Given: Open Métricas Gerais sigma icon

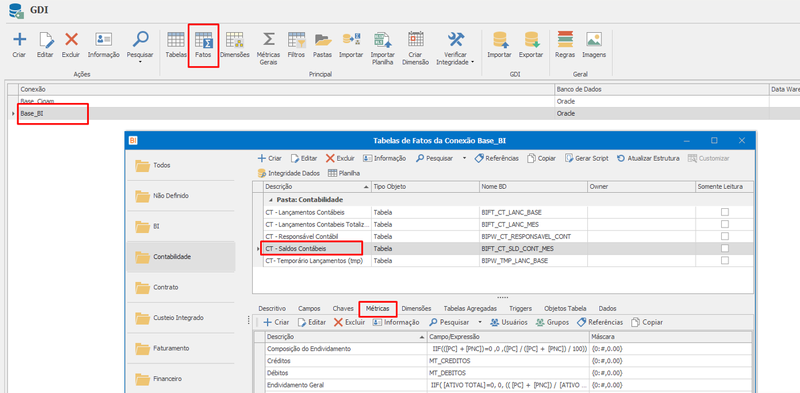Looking at the screenshot, I should point(268,48).
